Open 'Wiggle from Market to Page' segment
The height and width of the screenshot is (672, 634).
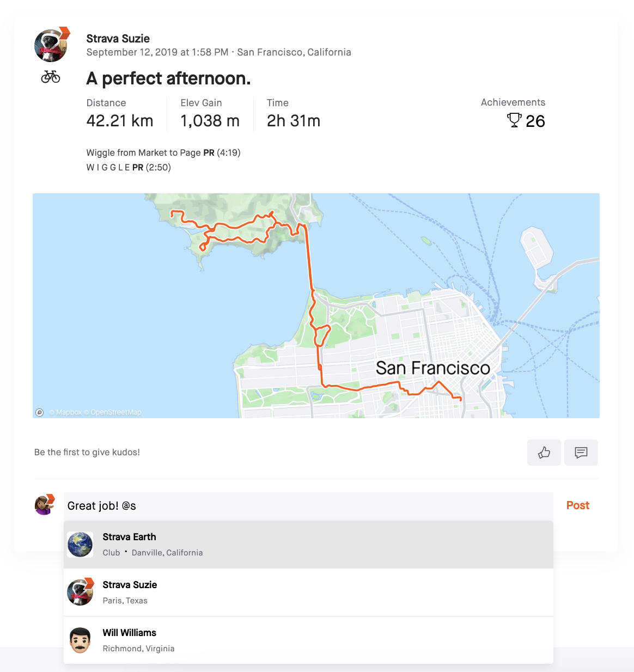[x=144, y=152]
